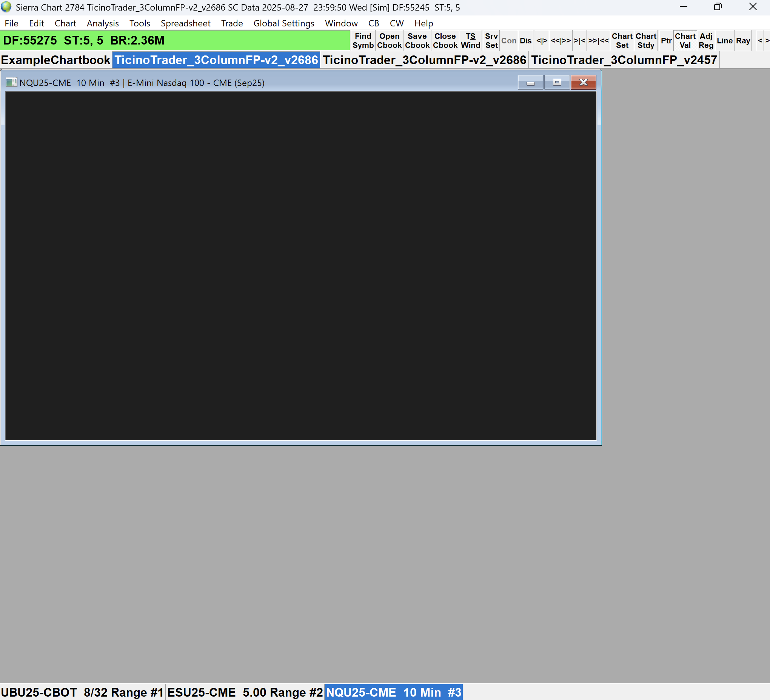
Task: Activate the Line drawing tool
Action: (x=724, y=40)
